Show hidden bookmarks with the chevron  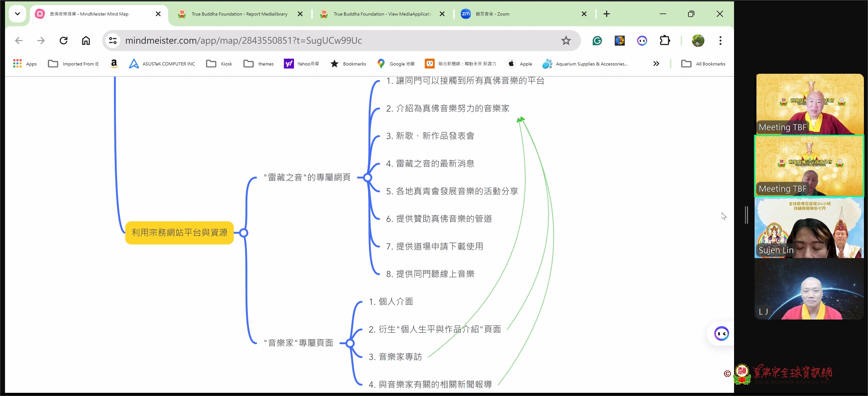pyautogui.click(x=656, y=64)
